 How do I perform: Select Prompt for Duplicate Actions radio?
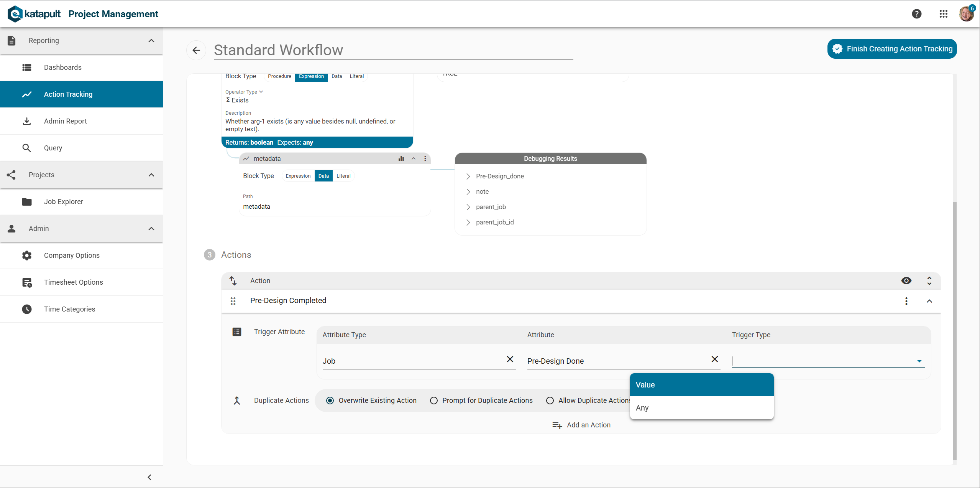pyautogui.click(x=434, y=401)
